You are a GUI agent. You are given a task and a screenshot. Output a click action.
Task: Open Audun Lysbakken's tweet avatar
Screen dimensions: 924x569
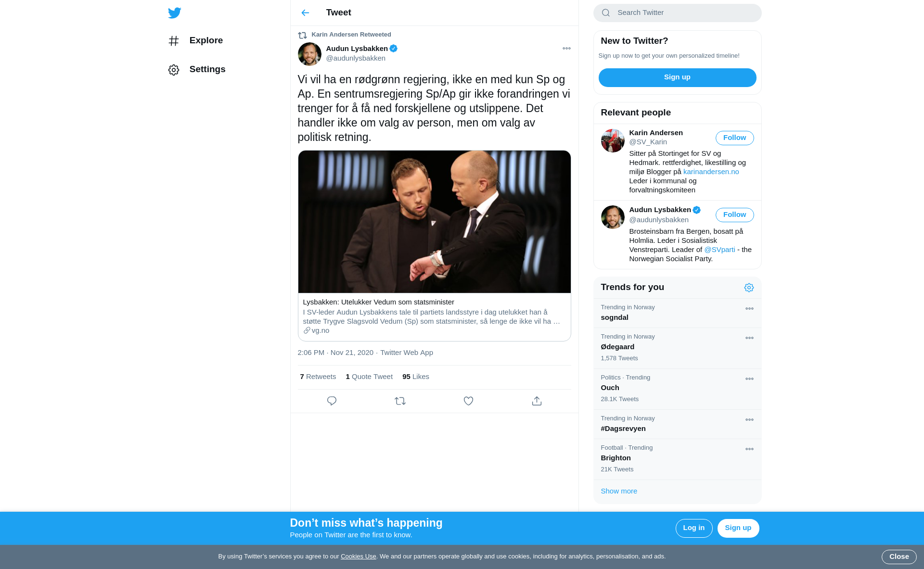309,54
